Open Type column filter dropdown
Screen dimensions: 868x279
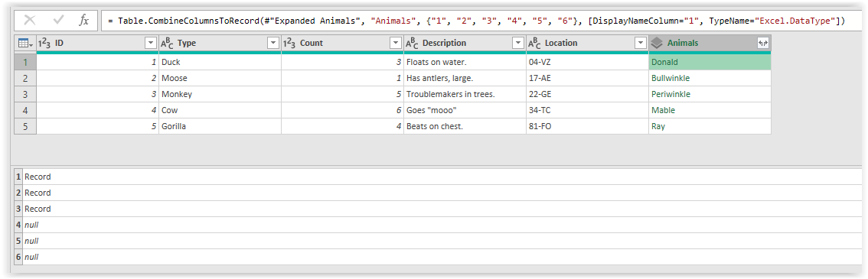(273, 43)
